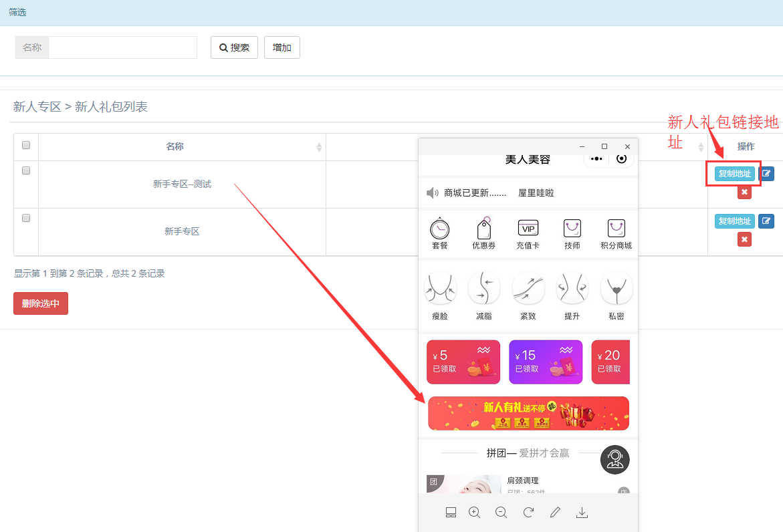783x532 pixels.
Task: Click the zoom in magnifier icon
Action: tap(474, 513)
